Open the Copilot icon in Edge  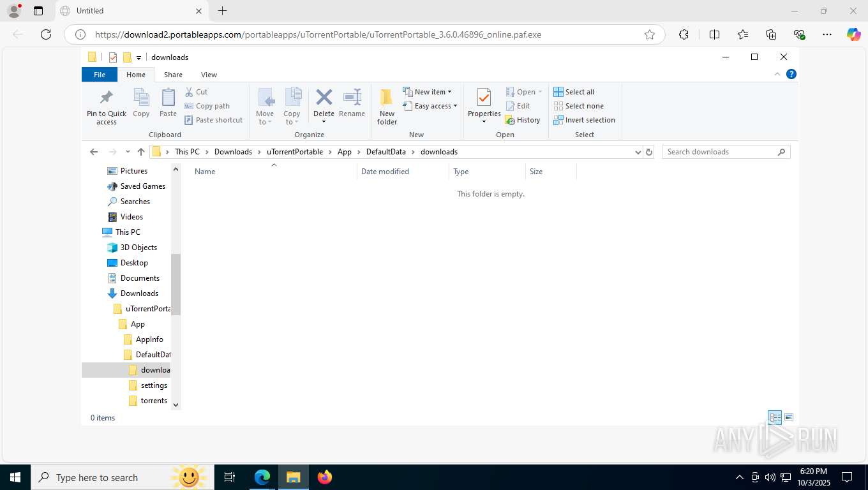tap(853, 34)
